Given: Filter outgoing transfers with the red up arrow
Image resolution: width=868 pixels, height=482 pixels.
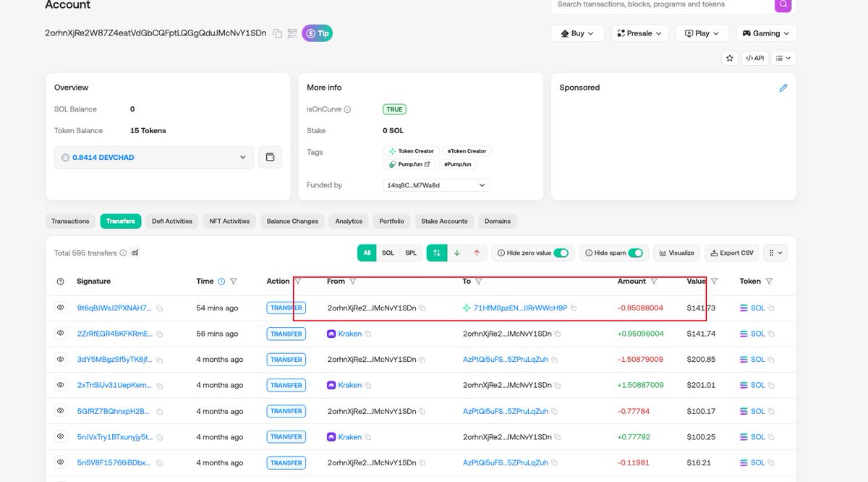Looking at the screenshot, I should (477, 253).
